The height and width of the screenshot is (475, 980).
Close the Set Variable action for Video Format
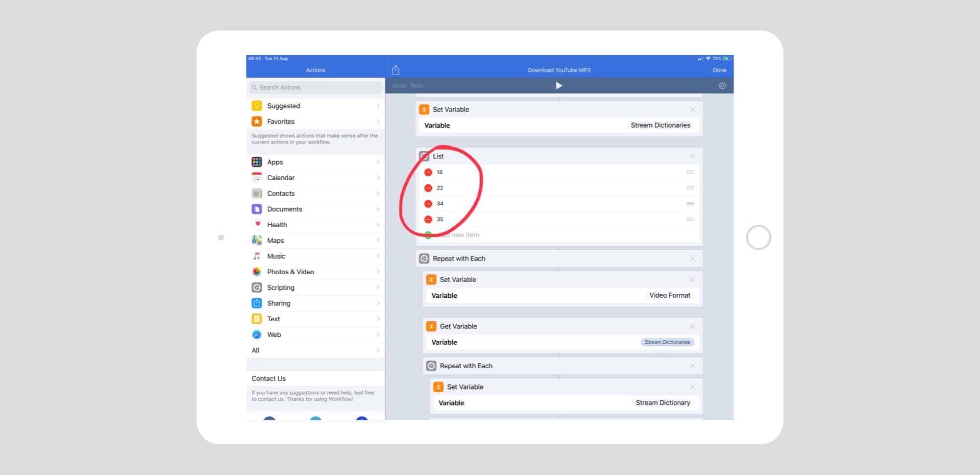pyautogui.click(x=692, y=280)
